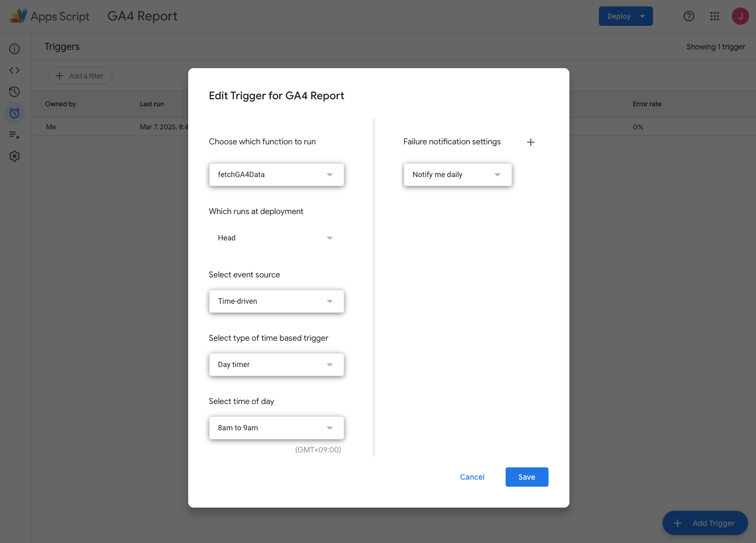This screenshot has height=543, width=756.
Task: Open the fetchGA4Data function dropdown
Action: click(x=276, y=175)
